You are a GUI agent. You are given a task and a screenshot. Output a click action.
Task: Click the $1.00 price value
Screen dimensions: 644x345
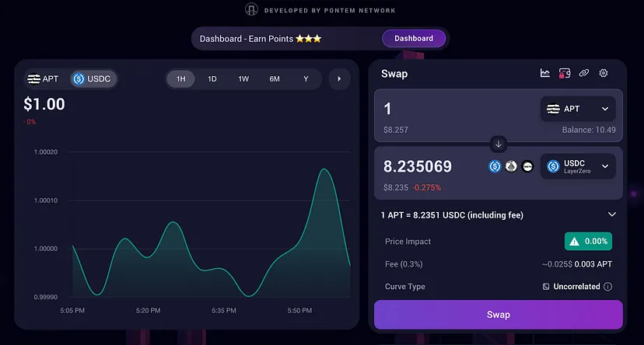point(44,104)
